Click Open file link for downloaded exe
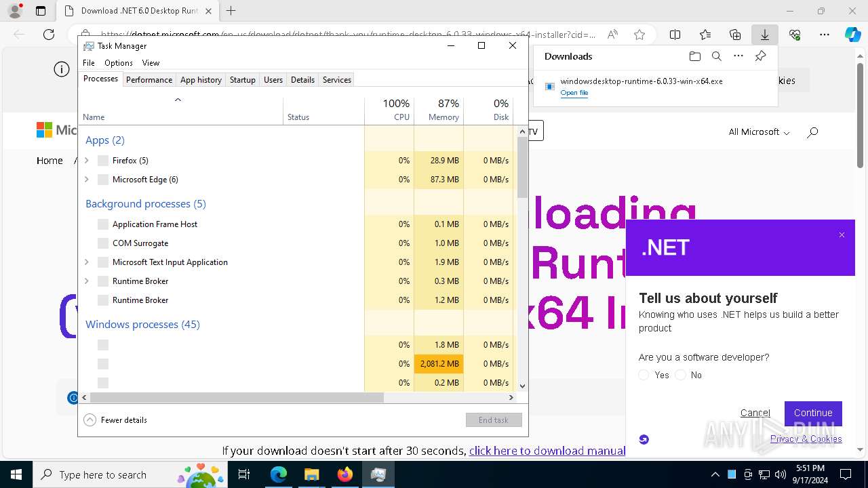Image resolution: width=868 pixels, height=488 pixels. click(x=574, y=93)
